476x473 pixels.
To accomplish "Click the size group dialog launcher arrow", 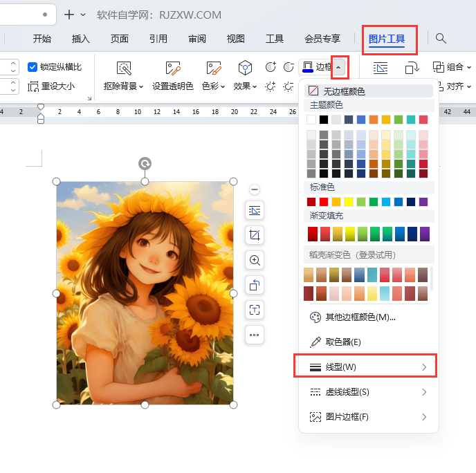I will tap(89, 98).
